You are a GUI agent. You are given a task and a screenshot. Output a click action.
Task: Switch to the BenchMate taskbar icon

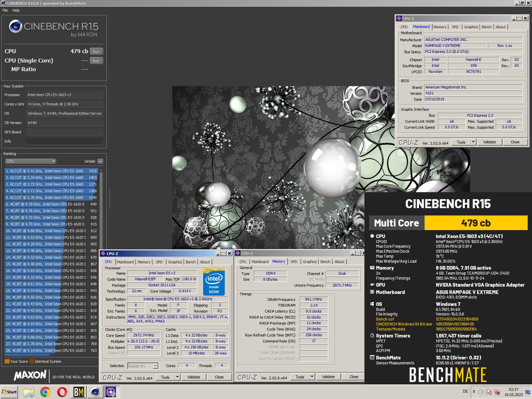[79, 392]
